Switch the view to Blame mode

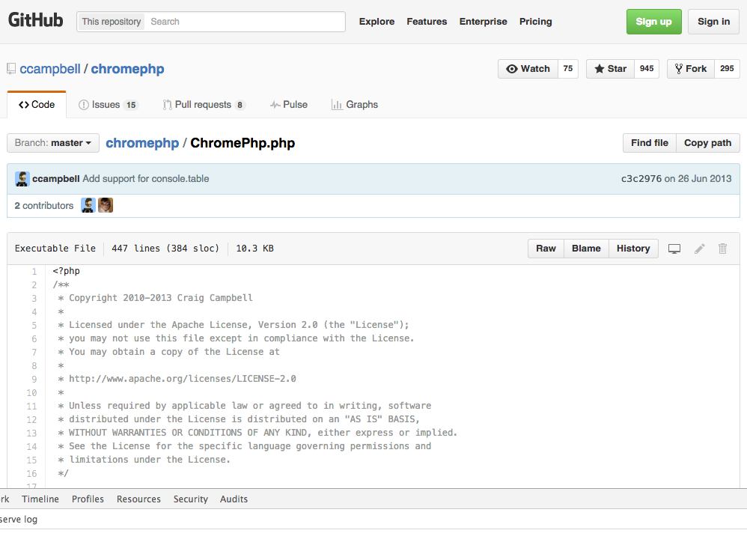pos(585,248)
